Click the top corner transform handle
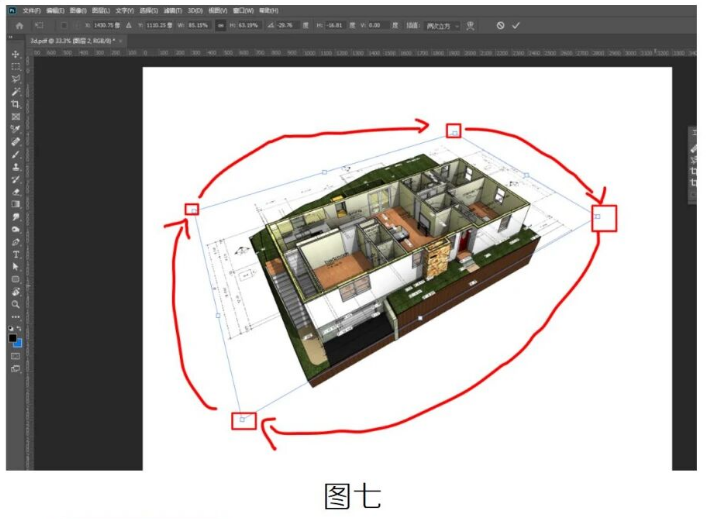Image resolution: width=719 pixels, height=519 pixels. [x=454, y=133]
